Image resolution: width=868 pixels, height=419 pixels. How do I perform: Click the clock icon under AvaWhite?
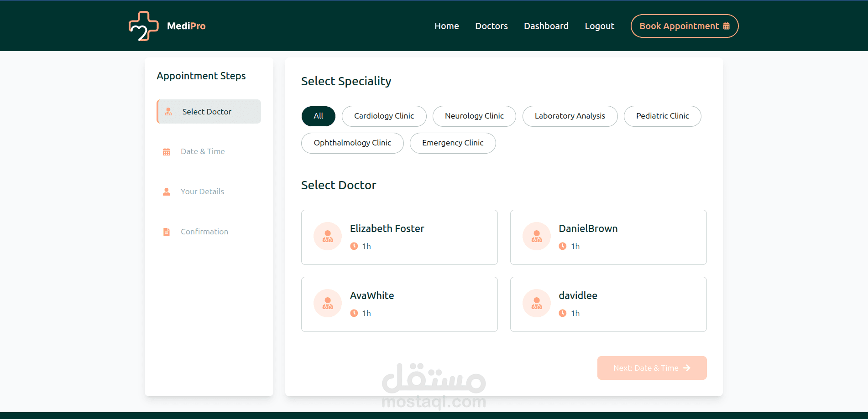[354, 313]
